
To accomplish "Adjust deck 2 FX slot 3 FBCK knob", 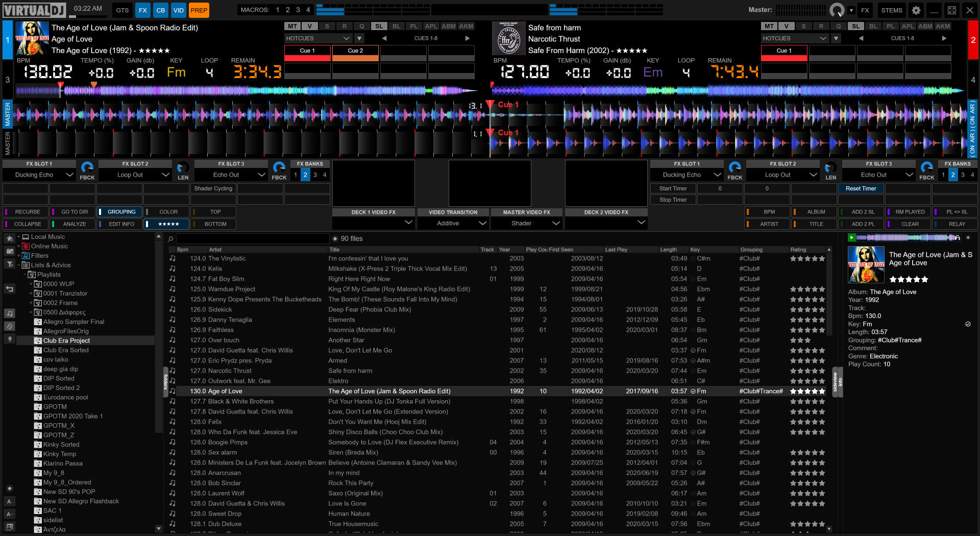I will pyautogui.click(x=927, y=167).
